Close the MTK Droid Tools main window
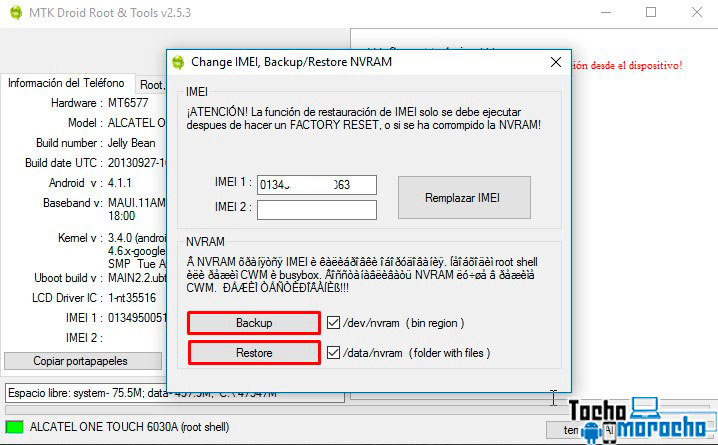Image resolution: width=718 pixels, height=445 pixels. tap(696, 12)
